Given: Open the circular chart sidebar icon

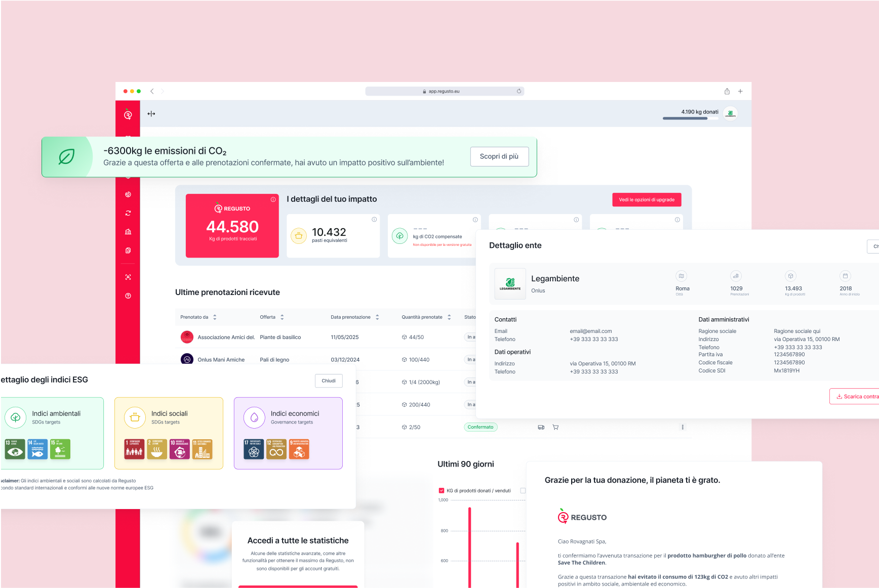Looking at the screenshot, I should point(128,194).
